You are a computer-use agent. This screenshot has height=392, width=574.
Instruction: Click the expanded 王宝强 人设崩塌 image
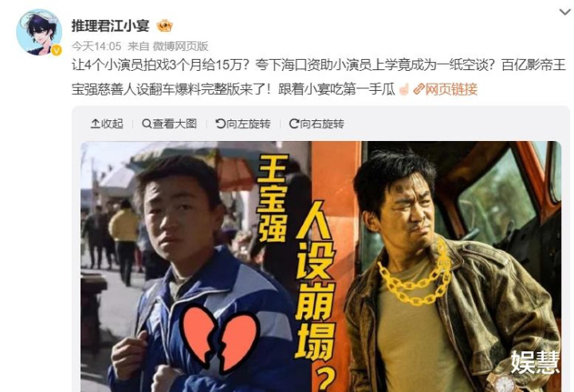[320, 266]
